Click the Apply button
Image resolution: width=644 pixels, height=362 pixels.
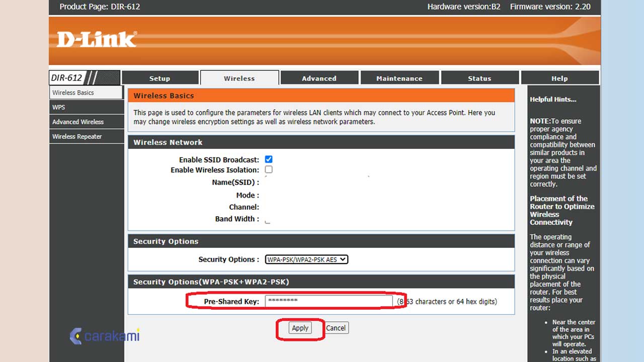[x=300, y=328]
